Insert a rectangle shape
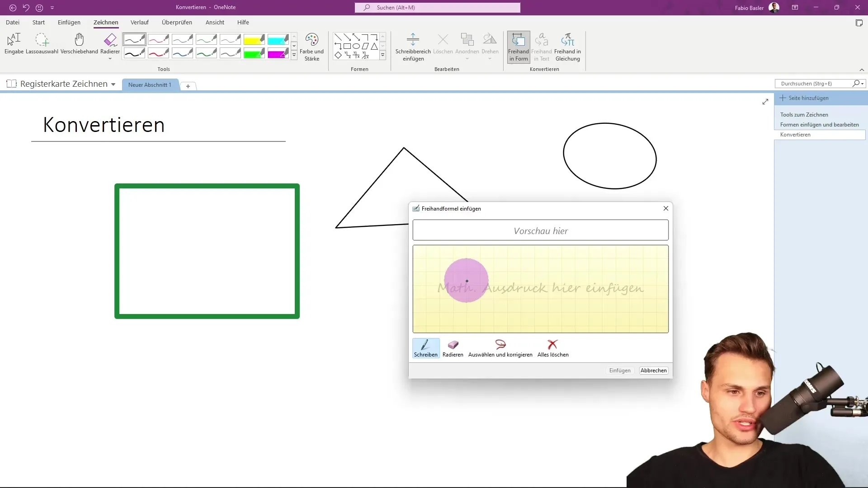This screenshot has height=488, width=868. (x=347, y=46)
